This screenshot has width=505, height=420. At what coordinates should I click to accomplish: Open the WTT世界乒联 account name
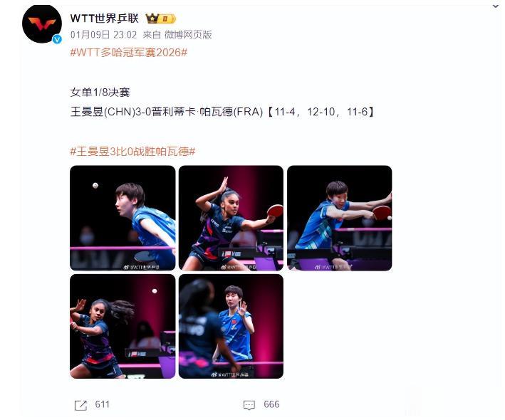[x=105, y=19]
